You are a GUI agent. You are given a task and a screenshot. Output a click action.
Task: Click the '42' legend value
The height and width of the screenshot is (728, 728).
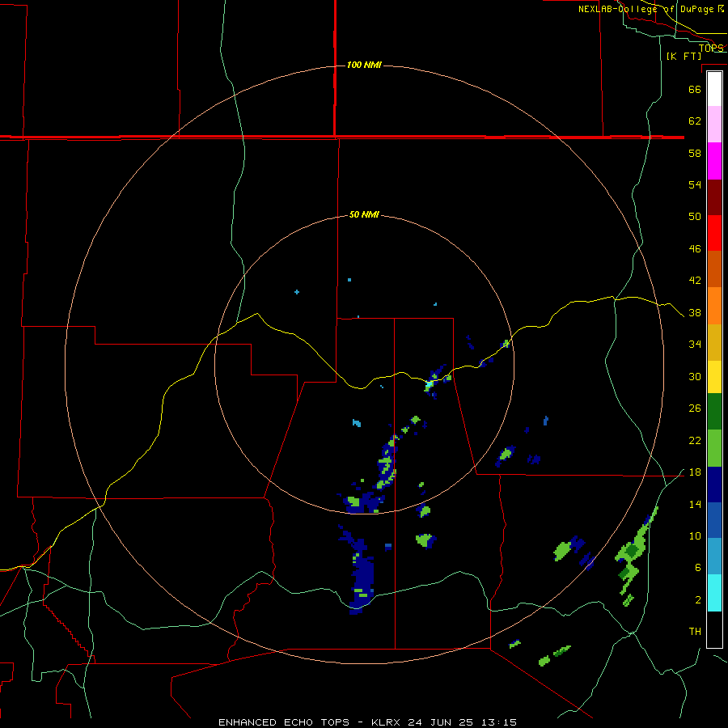coord(695,281)
